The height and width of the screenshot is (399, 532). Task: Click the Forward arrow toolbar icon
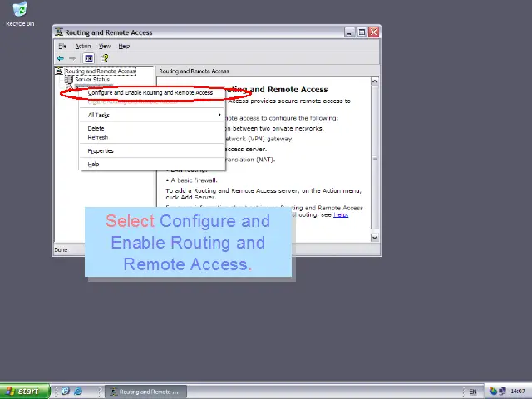[x=72, y=58]
